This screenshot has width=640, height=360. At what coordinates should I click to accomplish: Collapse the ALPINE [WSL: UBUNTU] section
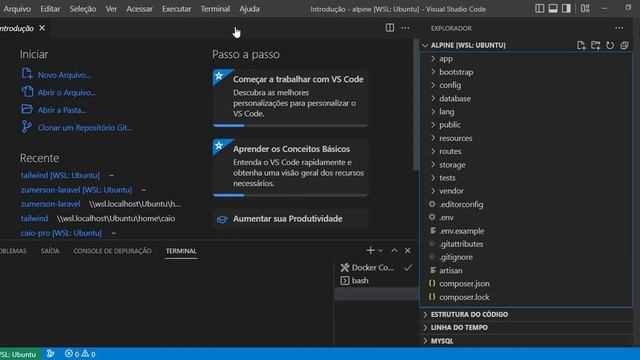tap(468, 45)
